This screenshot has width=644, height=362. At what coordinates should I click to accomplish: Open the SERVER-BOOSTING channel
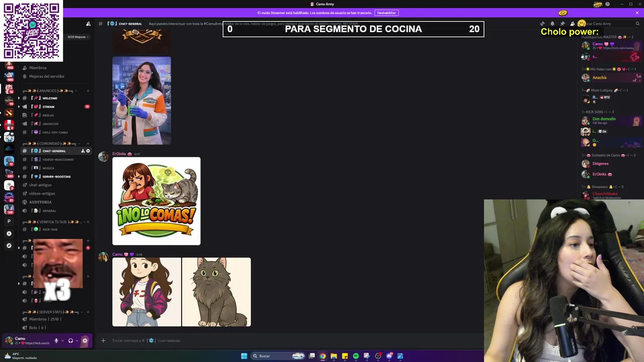pyautogui.click(x=56, y=176)
